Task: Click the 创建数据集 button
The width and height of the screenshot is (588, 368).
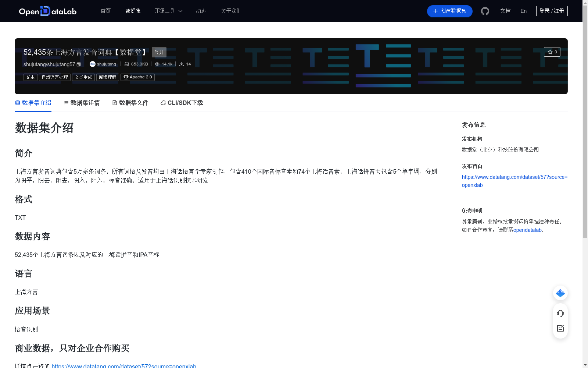Action: (x=449, y=11)
